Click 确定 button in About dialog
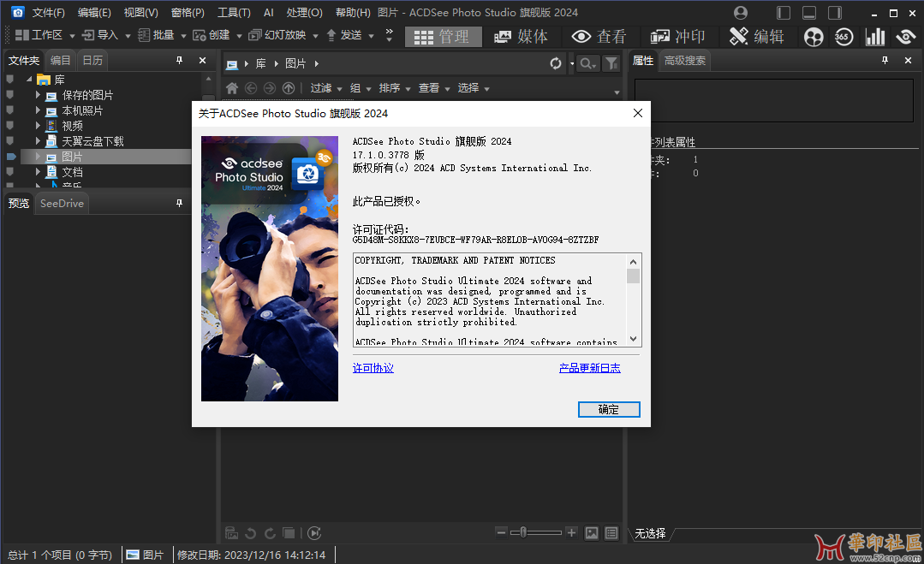The height and width of the screenshot is (564, 924). (609, 409)
